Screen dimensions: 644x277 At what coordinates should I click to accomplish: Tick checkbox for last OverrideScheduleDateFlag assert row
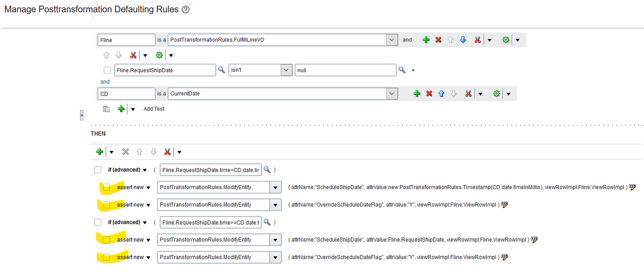107,257
